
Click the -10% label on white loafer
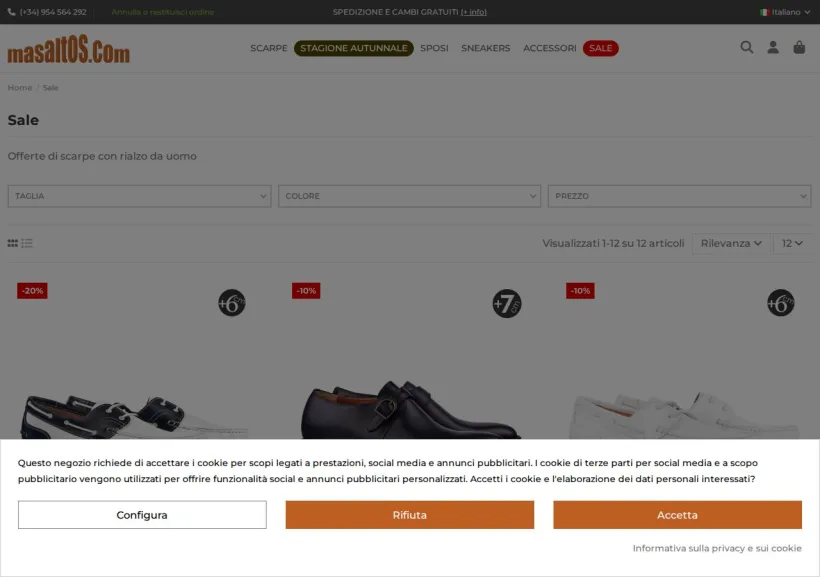(x=580, y=291)
